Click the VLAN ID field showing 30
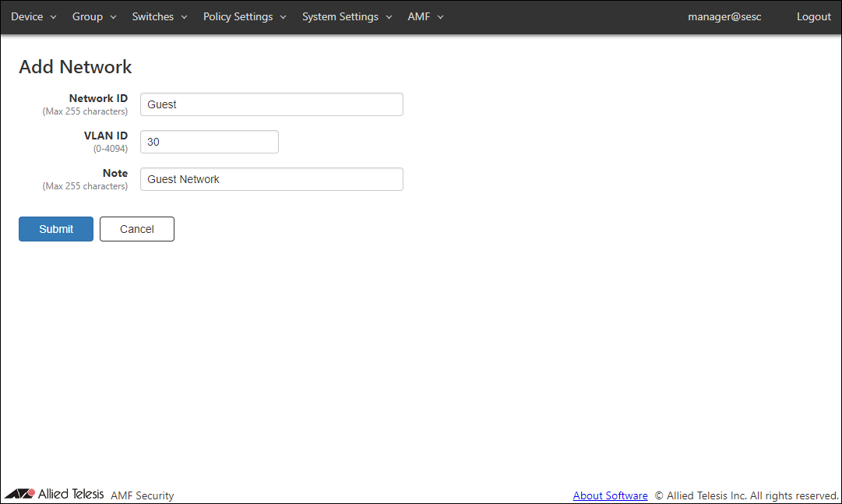842x504 pixels. click(x=209, y=142)
